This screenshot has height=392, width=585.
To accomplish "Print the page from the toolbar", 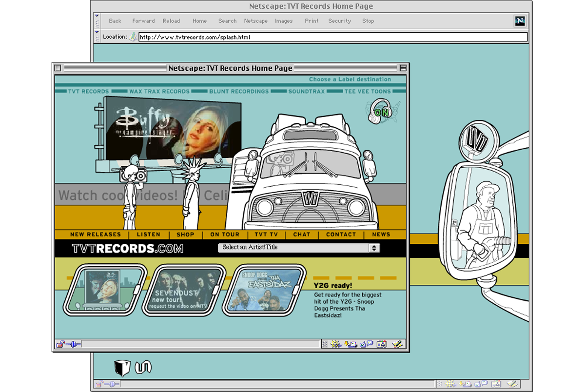I will click(x=312, y=21).
